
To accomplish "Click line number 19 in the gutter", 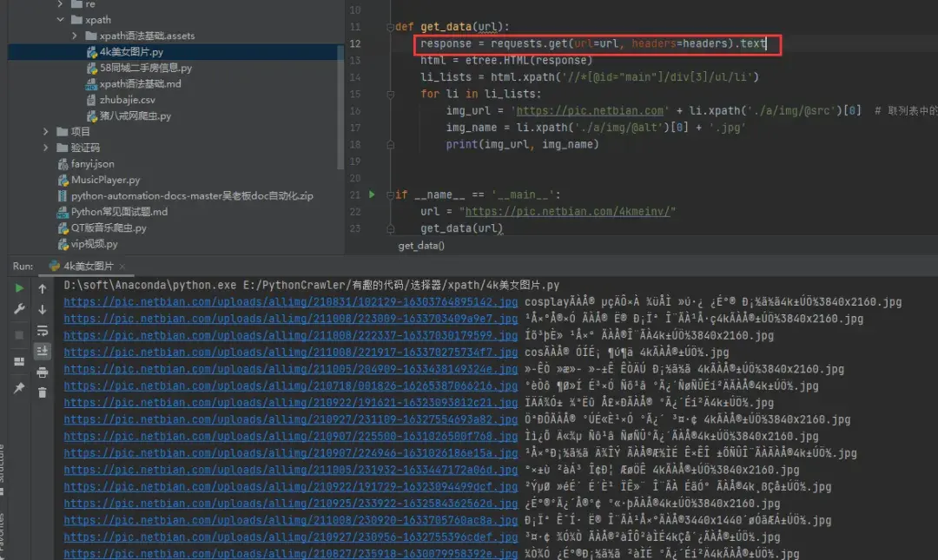I will tap(355, 161).
